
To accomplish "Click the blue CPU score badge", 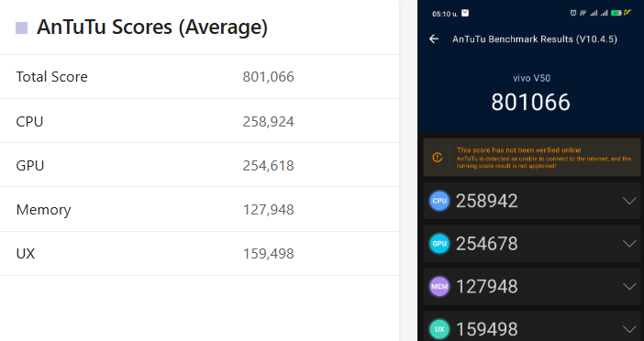I will click(x=439, y=201).
